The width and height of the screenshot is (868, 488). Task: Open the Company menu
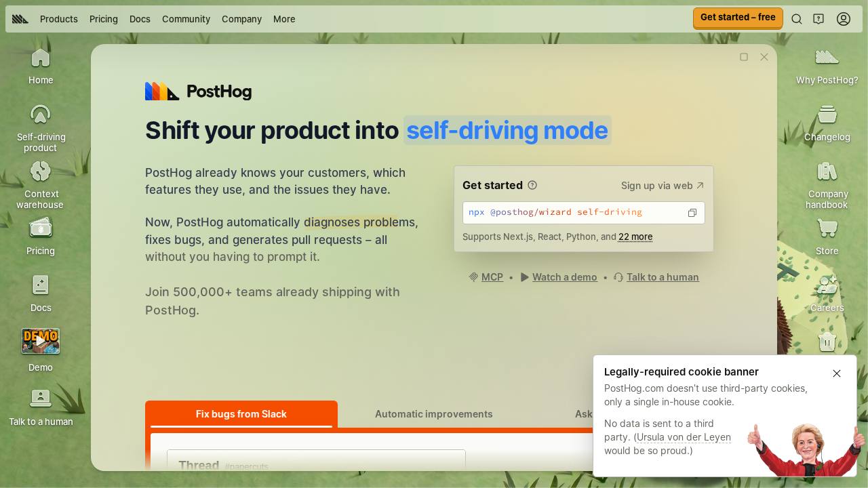tap(241, 19)
